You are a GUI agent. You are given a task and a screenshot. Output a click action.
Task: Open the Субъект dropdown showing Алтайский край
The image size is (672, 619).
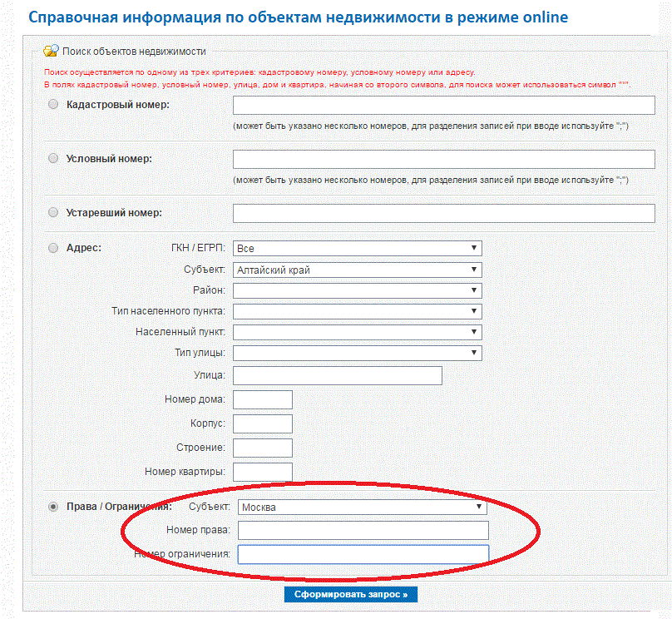point(358,270)
